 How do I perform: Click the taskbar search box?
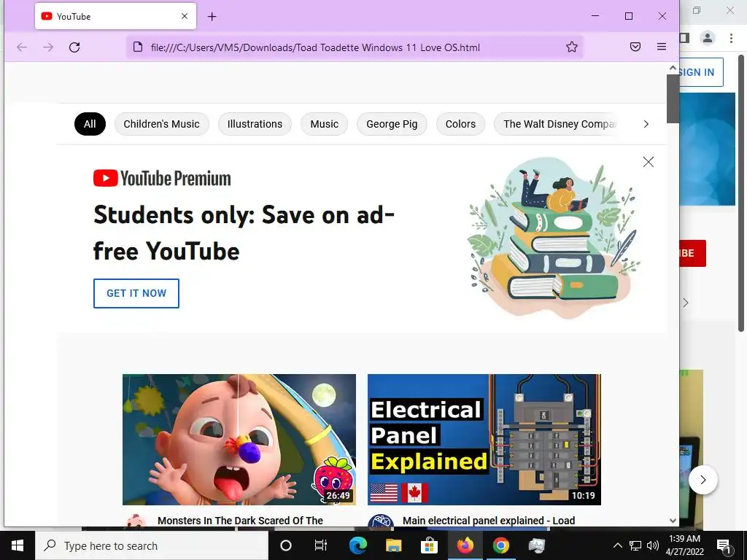point(152,545)
